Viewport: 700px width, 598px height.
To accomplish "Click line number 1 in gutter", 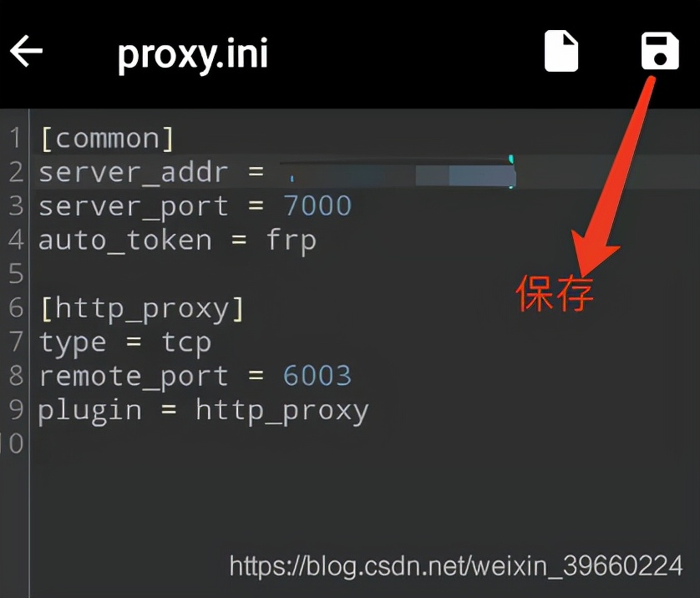I will tap(16, 137).
